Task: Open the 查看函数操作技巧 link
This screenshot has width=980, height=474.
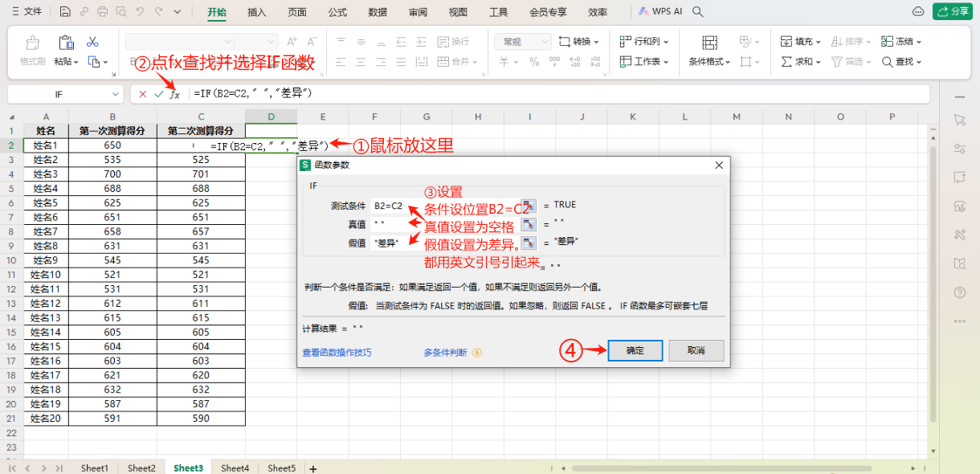Action: click(x=337, y=352)
